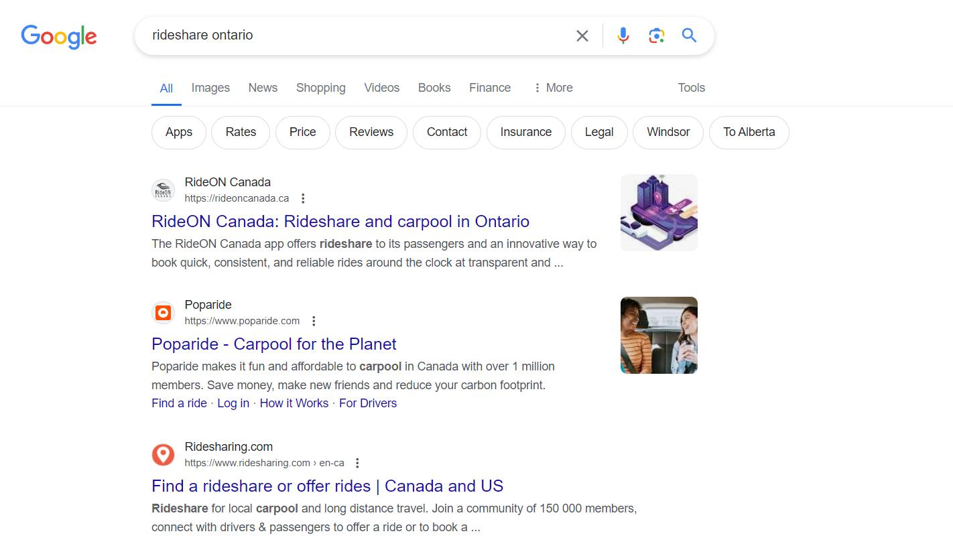Image resolution: width=953 pixels, height=560 pixels.
Task: Click the rideoncanada.ca URL text
Action: click(237, 198)
